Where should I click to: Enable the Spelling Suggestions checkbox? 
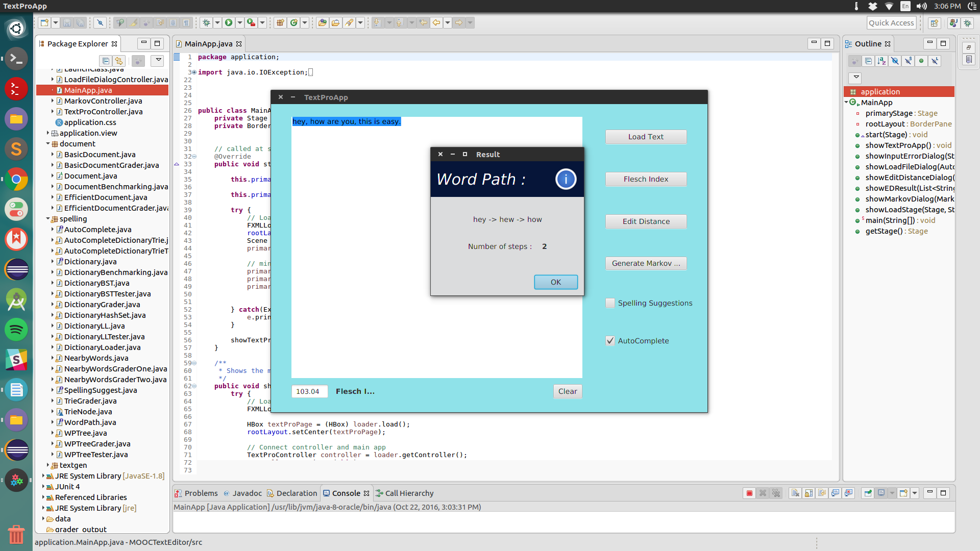[610, 303]
